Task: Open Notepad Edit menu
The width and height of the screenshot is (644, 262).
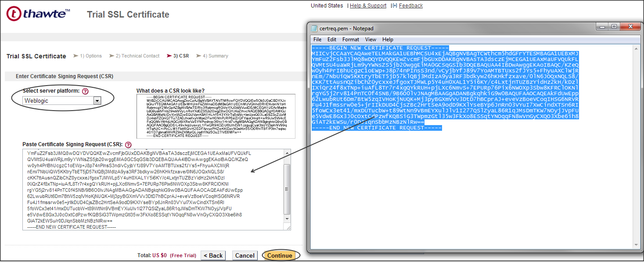Action: pos(332,39)
